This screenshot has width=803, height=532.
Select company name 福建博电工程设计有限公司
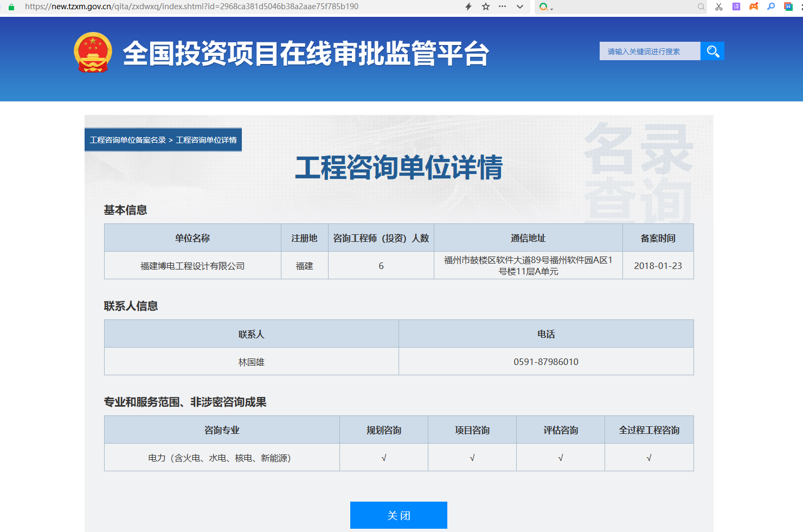pos(192,266)
